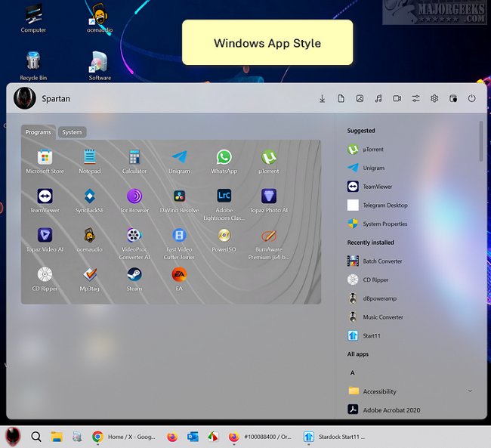Click the letter A index header
Image resolution: width=491 pixels, height=448 pixels.
pos(352,372)
